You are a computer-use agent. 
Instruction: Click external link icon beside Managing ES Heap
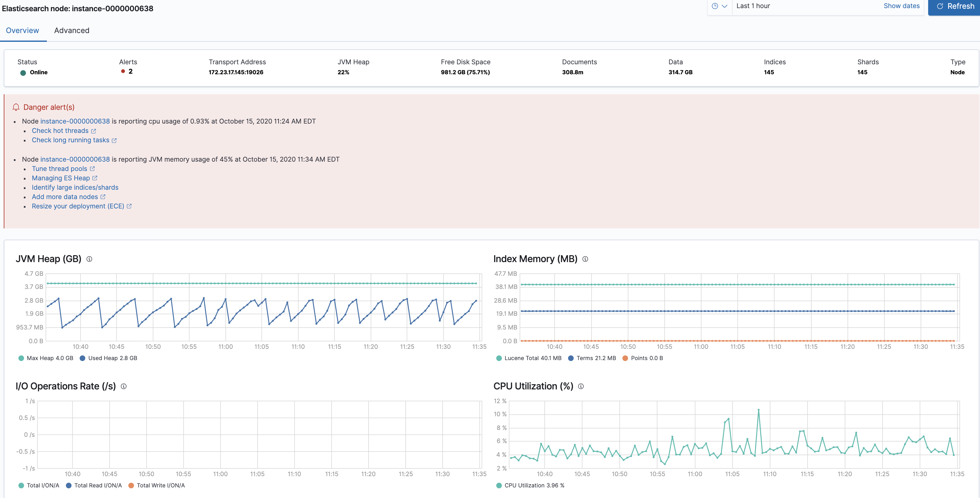(x=95, y=178)
